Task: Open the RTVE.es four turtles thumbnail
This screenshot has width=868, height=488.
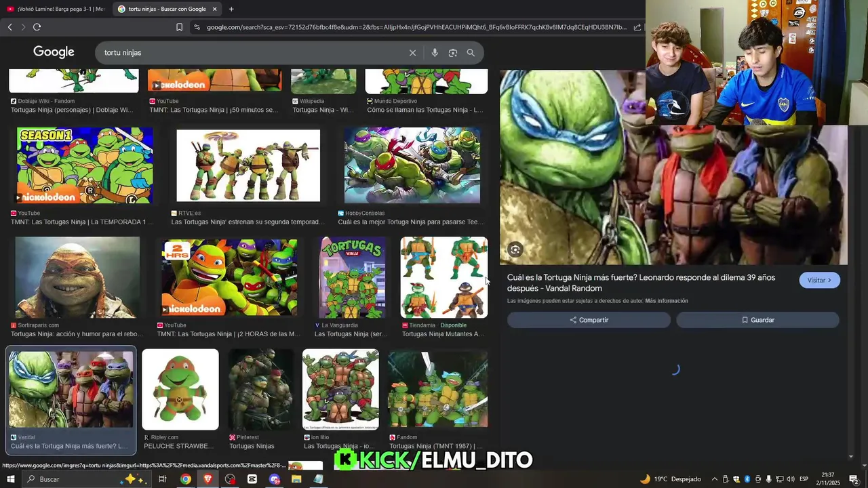Action: tap(248, 166)
